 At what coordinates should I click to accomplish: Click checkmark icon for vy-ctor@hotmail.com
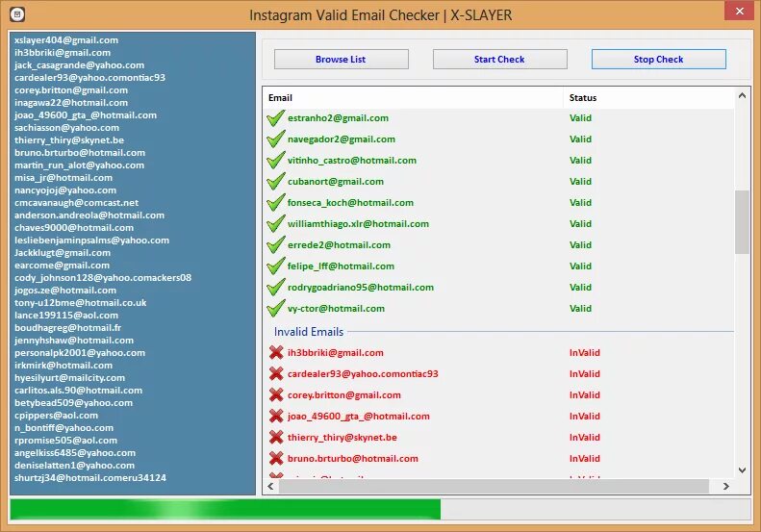(276, 309)
